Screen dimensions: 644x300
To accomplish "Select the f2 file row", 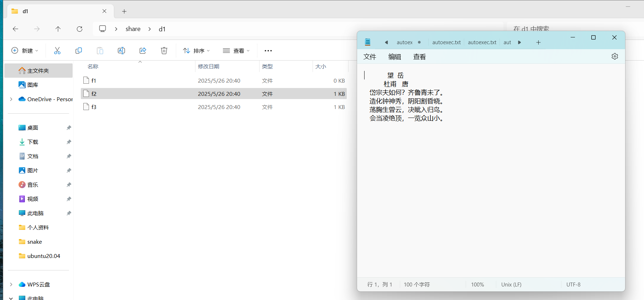I will click(214, 94).
